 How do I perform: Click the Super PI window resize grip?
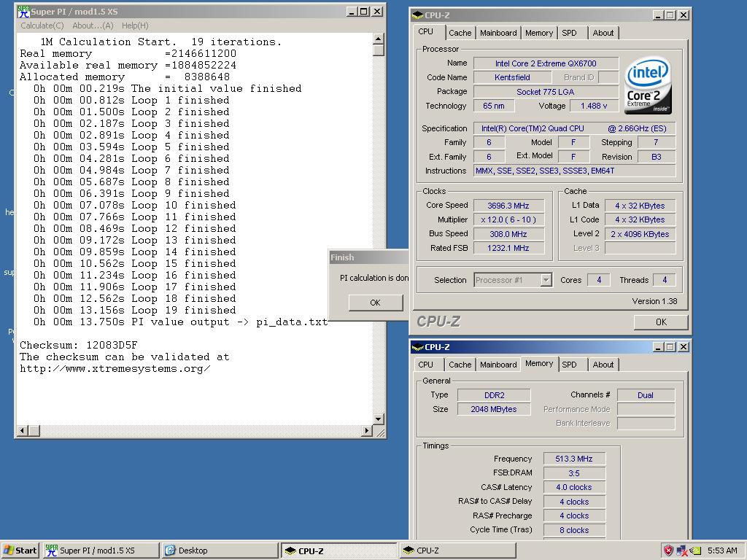[x=380, y=432]
